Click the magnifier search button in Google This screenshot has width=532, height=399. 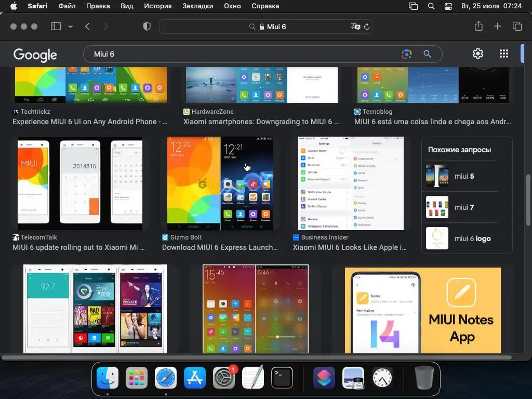click(x=427, y=54)
